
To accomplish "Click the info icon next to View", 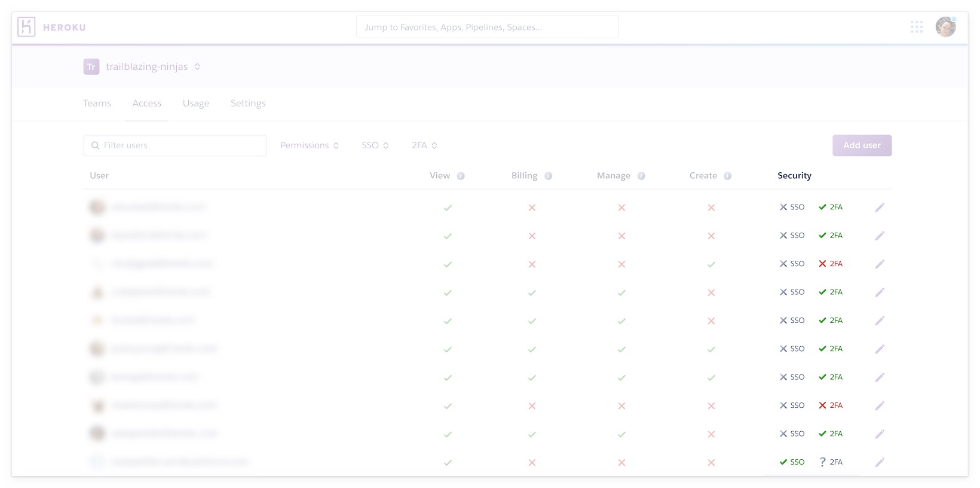I will 461,176.
